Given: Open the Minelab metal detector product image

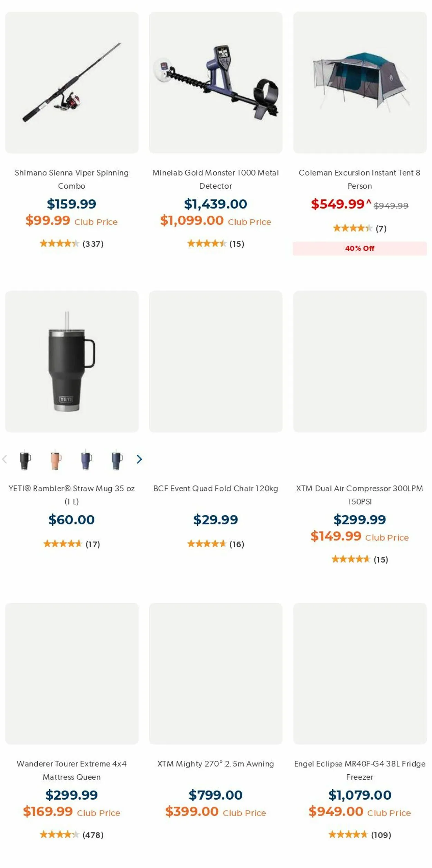Looking at the screenshot, I should (x=216, y=83).
